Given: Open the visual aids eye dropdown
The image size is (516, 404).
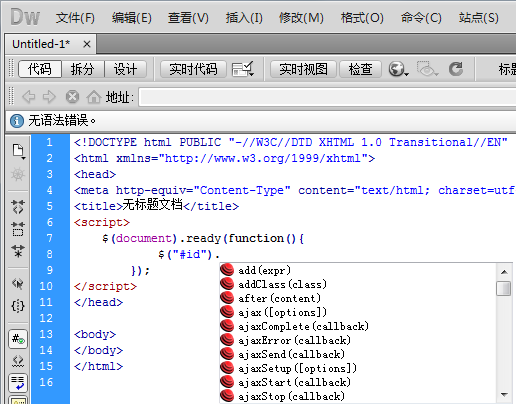Looking at the screenshot, I should [x=427, y=69].
